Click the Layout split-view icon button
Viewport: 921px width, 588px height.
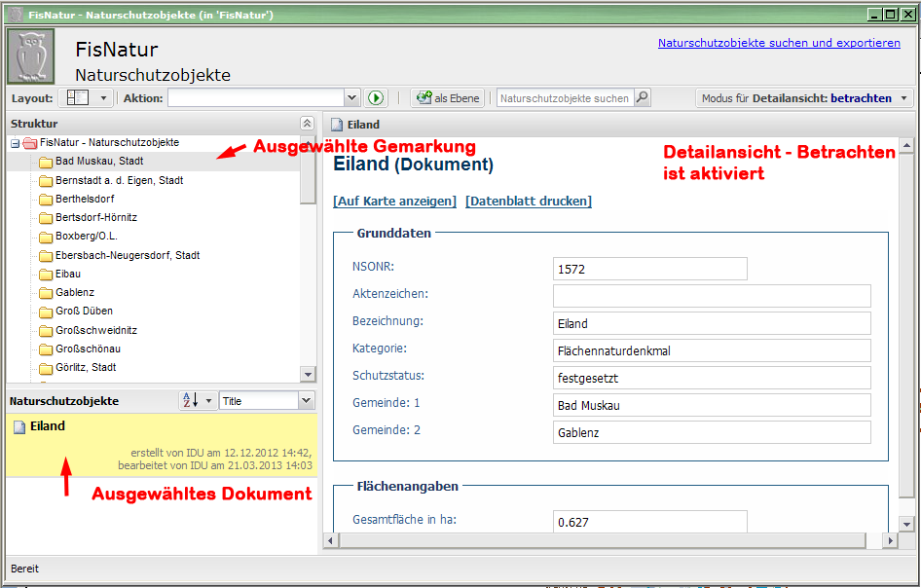[78, 98]
